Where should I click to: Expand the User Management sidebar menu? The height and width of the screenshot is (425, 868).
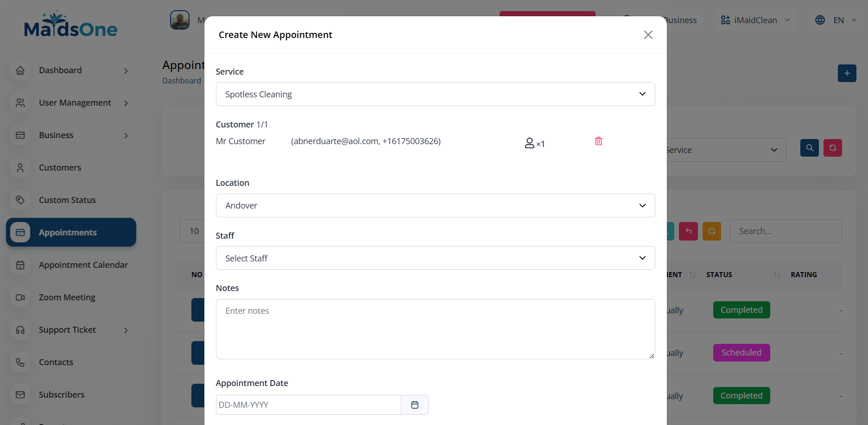[75, 102]
